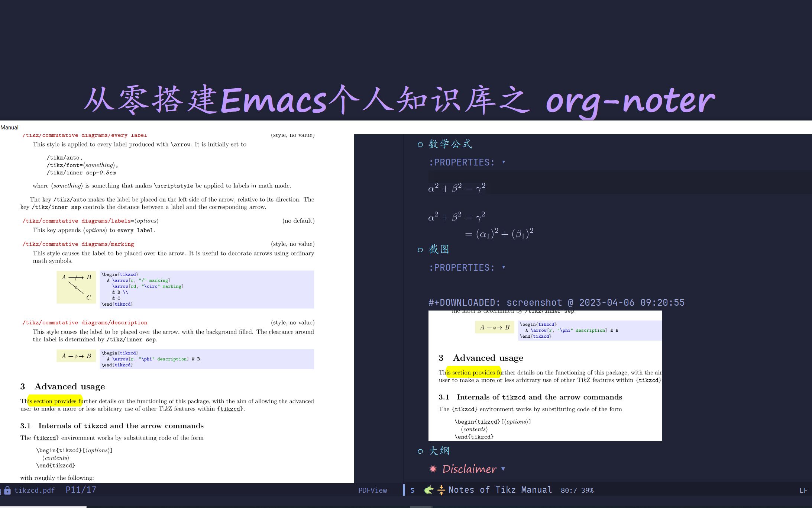Image resolution: width=812 pixels, height=508 pixels.
Task: Click the "3 Advanced usage" heading in PDF
Action: 62,387
